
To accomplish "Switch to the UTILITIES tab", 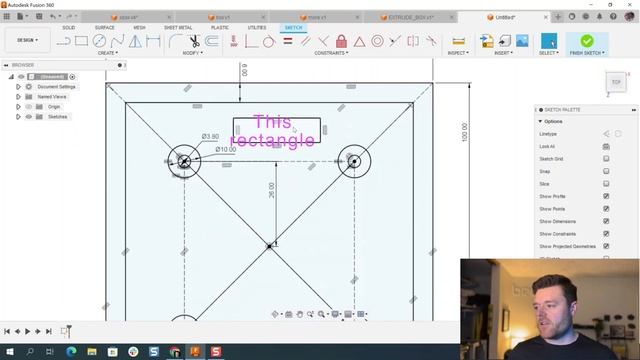I will click(257, 27).
